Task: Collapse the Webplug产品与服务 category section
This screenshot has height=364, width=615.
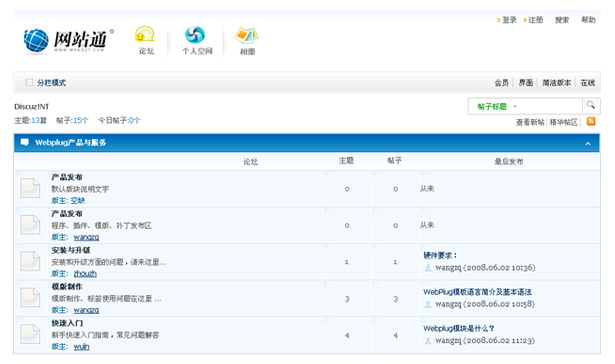Action: tap(588, 144)
